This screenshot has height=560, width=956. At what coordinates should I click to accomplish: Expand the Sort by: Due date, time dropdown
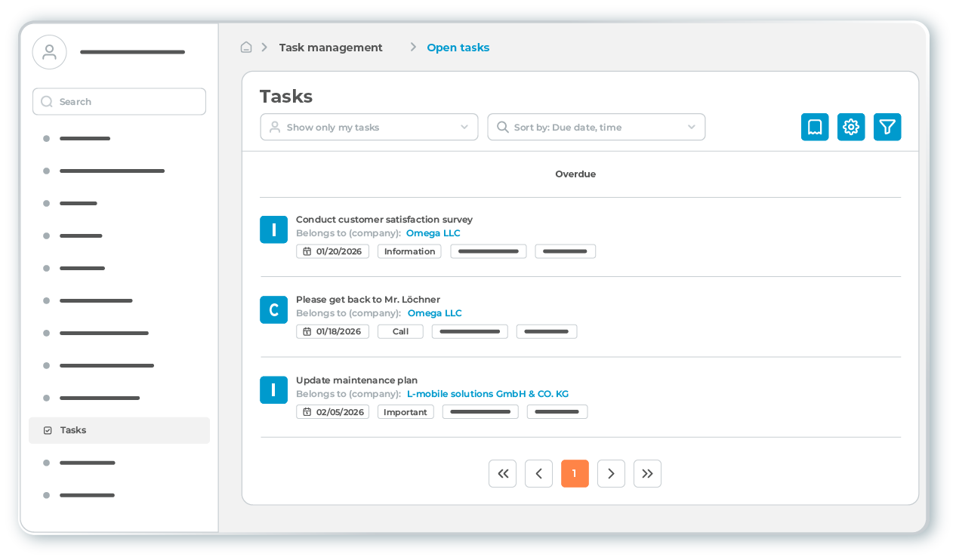tap(597, 127)
